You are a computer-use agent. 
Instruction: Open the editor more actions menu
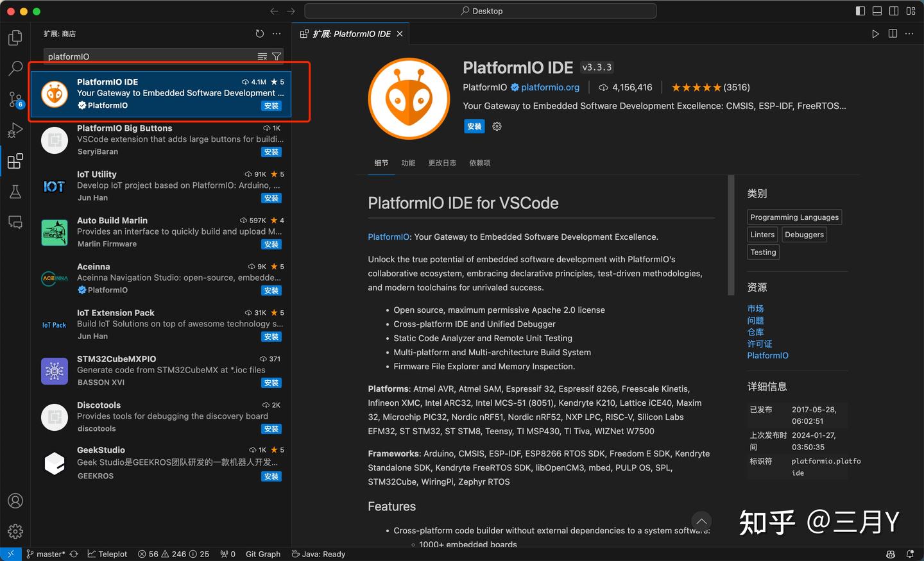(909, 33)
